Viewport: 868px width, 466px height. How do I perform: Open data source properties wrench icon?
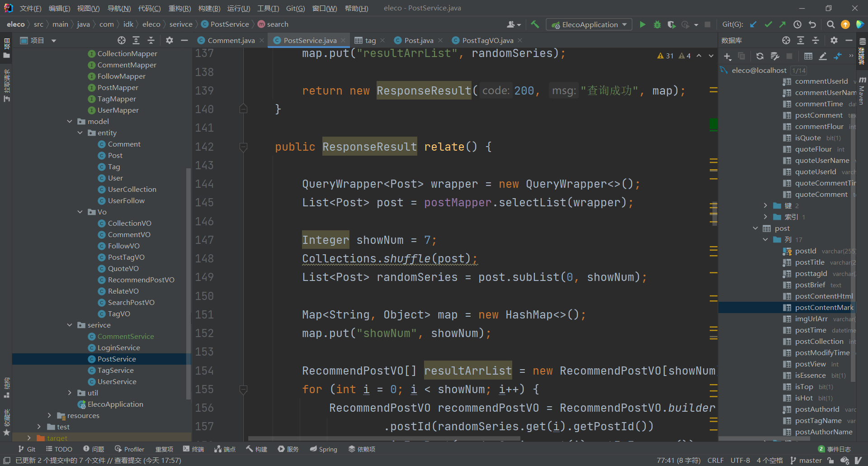pyautogui.click(x=775, y=56)
